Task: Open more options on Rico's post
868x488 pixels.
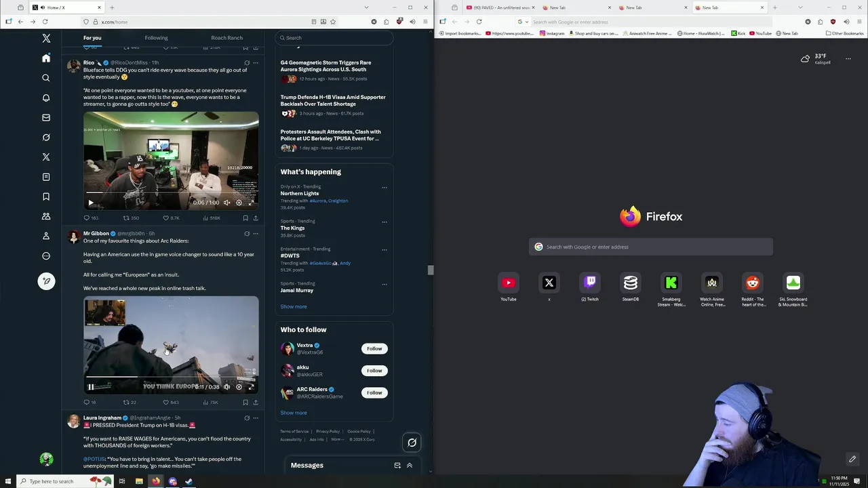Action: point(256,62)
